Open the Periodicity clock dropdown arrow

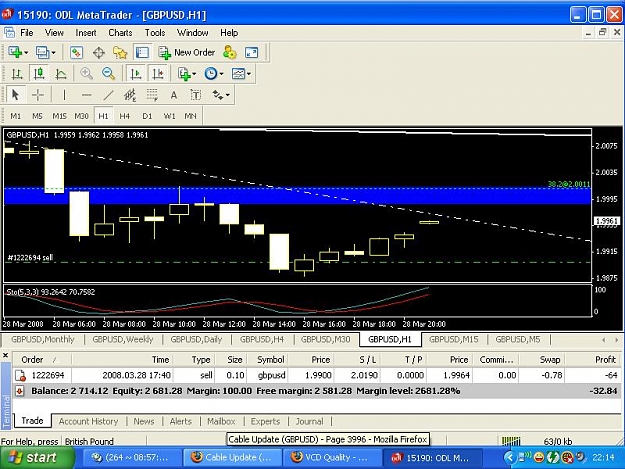pos(222,74)
